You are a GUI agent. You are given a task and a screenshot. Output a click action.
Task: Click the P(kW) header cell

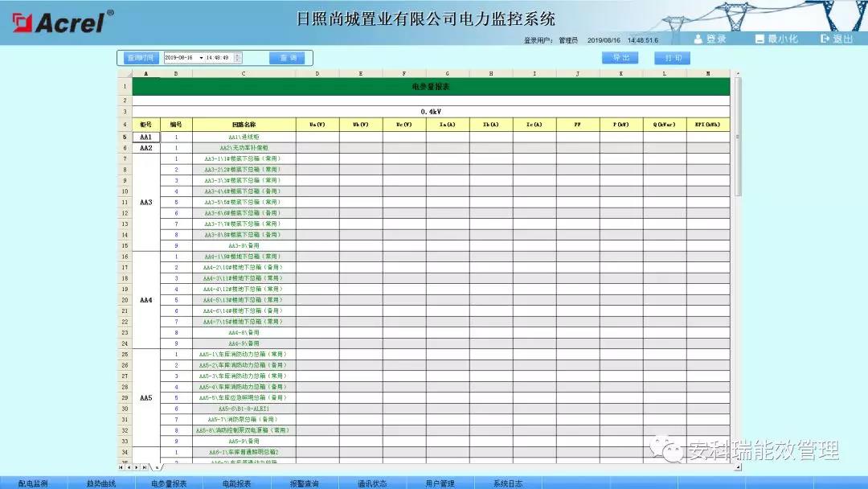(x=621, y=125)
